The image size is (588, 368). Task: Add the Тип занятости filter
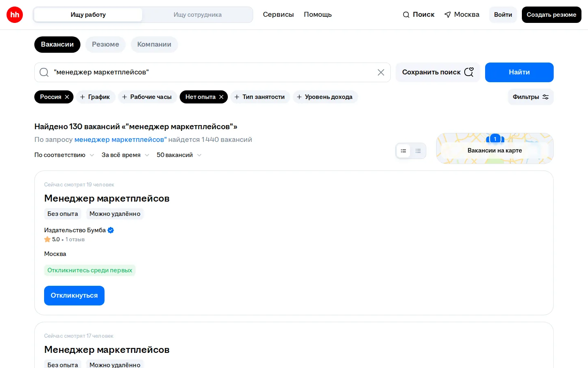click(x=260, y=97)
